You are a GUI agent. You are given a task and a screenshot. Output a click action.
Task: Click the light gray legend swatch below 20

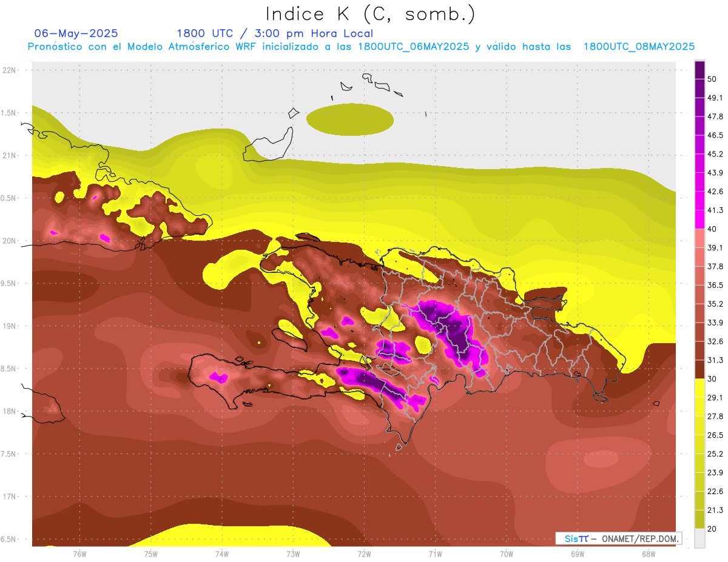point(699,538)
